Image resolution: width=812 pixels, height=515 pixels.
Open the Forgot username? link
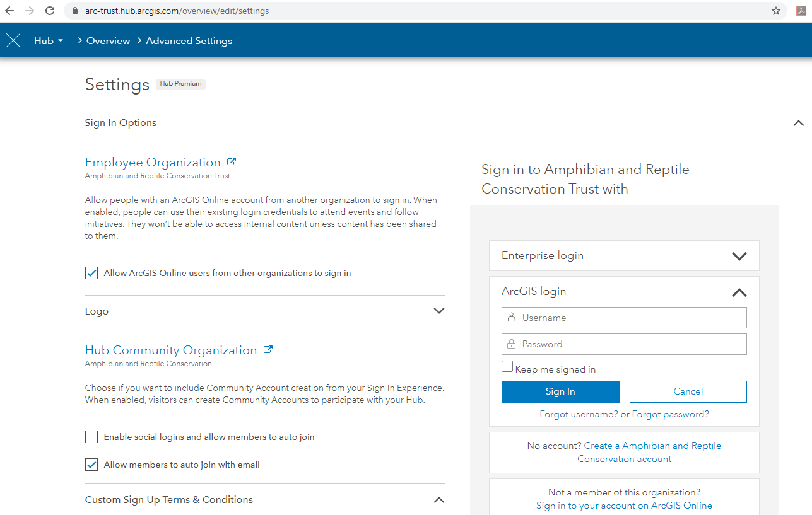pos(579,414)
